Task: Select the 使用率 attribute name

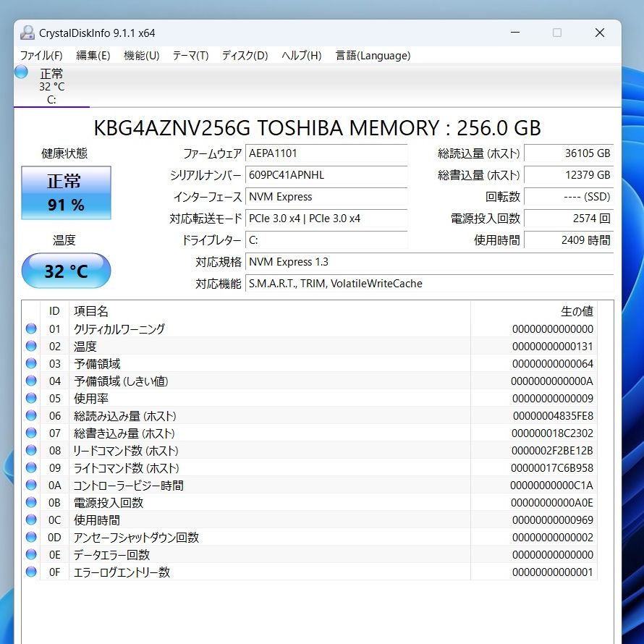Action: [x=90, y=399]
